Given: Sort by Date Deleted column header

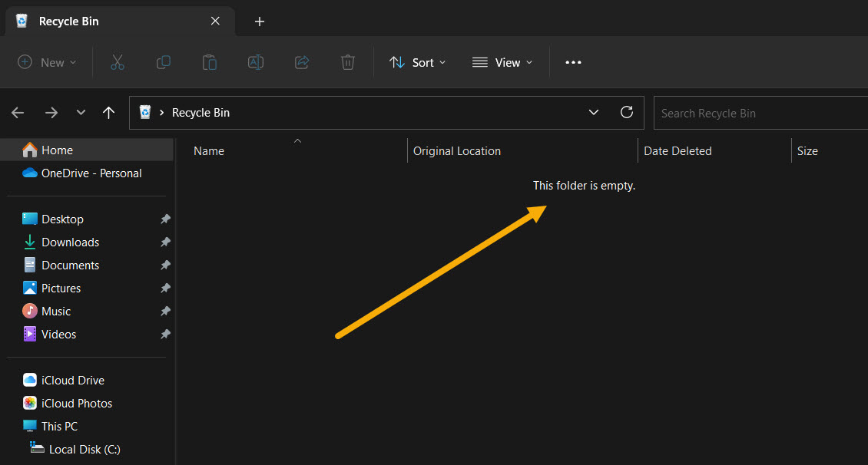Looking at the screenshot, I should pos(678,151).
